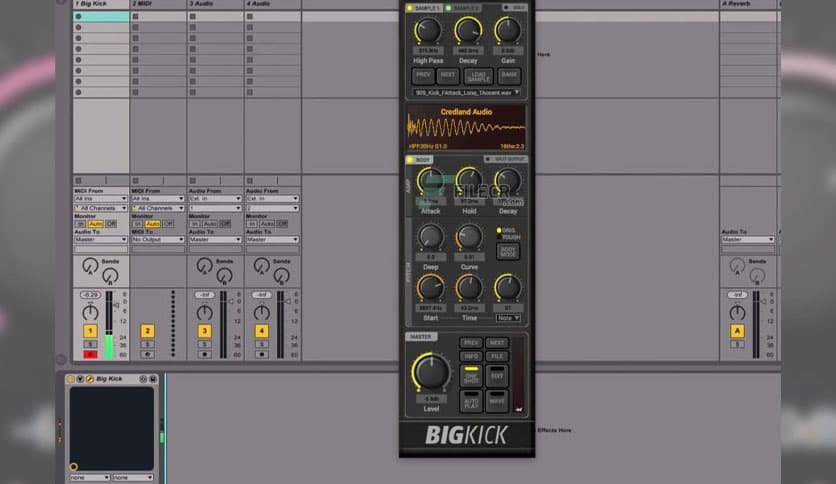Disarm the red record button on Big Kick track
The image size is (836, 484).
(90, 354)
